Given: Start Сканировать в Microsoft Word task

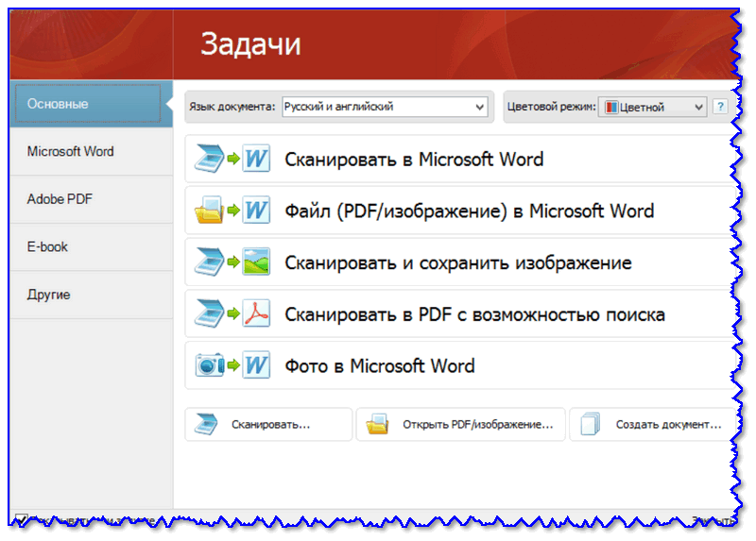Looking at the screenshot, I should (460, 159).
